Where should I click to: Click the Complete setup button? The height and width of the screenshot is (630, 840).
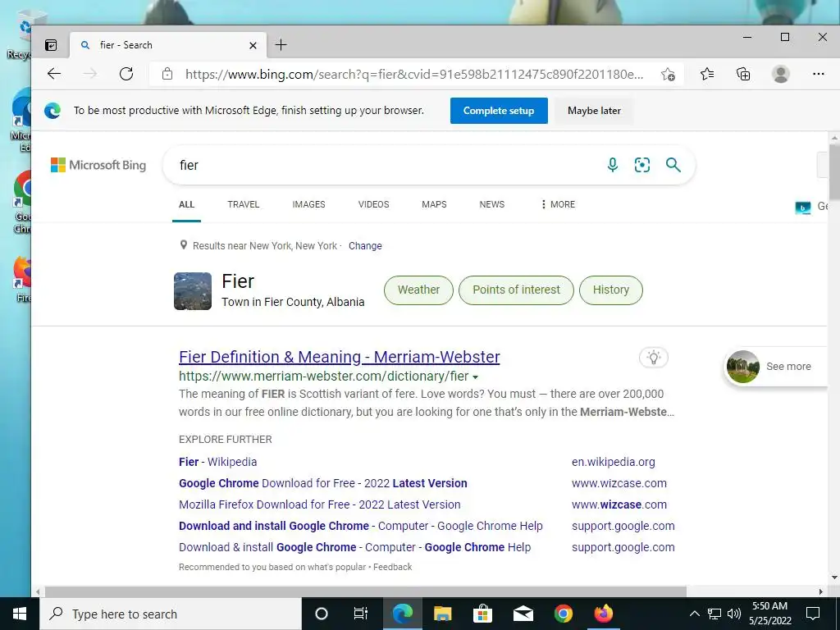coord(499,111)
